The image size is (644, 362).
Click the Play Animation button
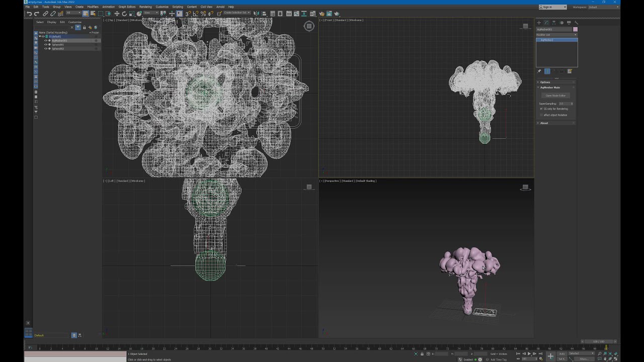(x=529, y=353)
